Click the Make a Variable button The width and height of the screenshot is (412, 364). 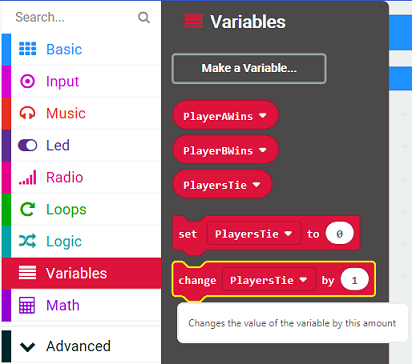click(249, 68)
